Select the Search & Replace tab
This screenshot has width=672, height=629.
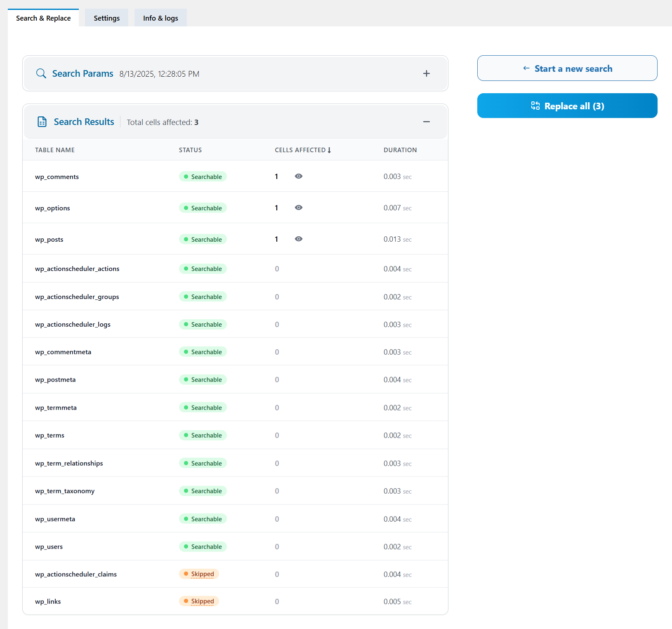(43, 18)
